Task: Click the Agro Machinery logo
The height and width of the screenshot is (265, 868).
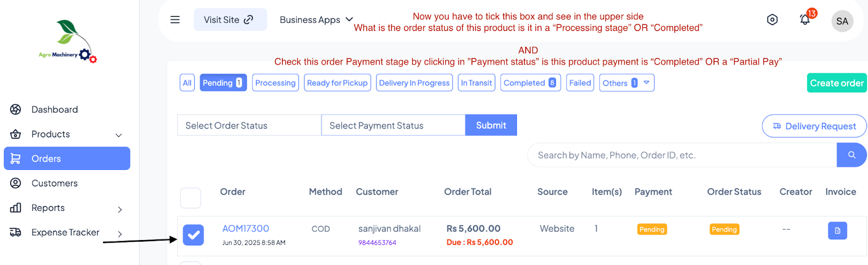Action: tap(68, 42)
